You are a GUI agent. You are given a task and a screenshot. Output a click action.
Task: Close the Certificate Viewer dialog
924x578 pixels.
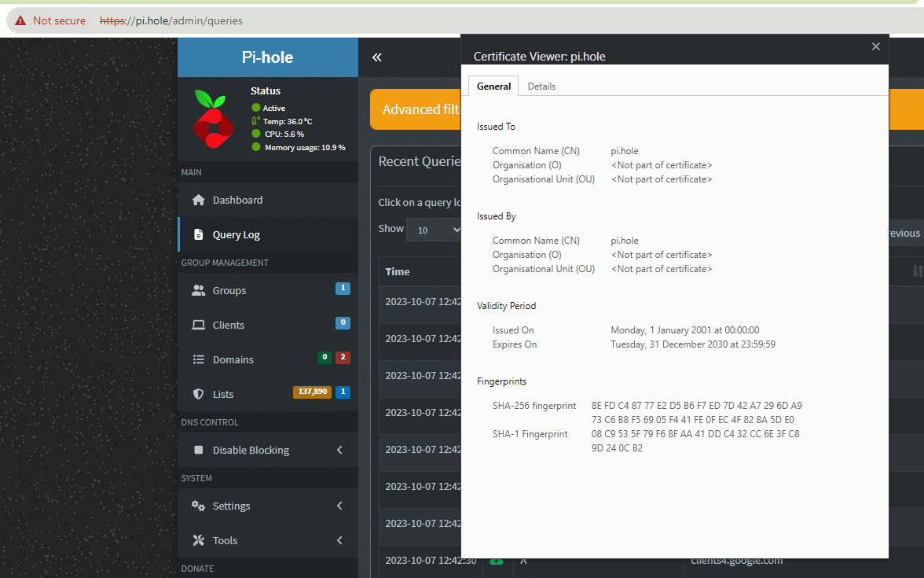875,46
